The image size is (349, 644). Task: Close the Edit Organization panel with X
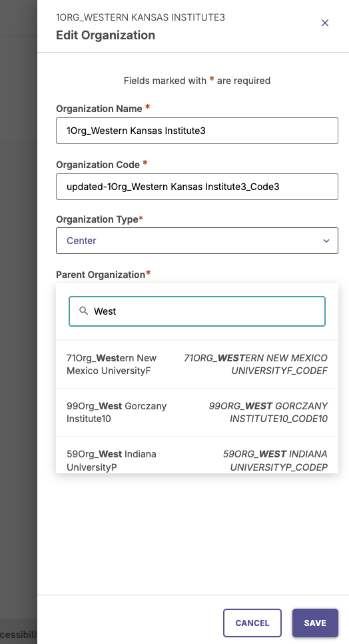[325, 23]
